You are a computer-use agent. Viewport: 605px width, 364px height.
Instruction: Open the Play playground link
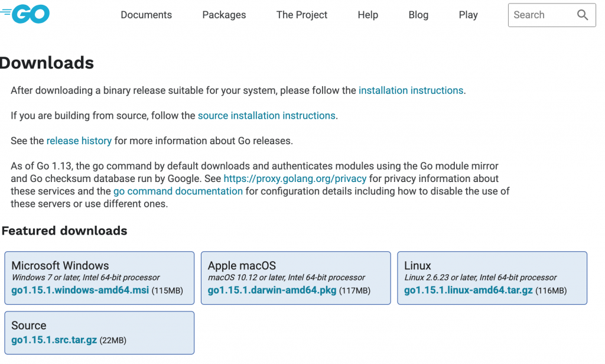click(x=468, y=15)
